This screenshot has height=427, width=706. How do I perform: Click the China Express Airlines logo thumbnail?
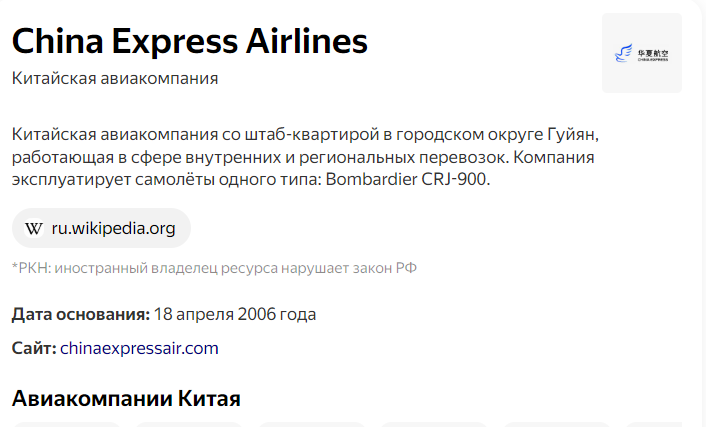point(642,53)
